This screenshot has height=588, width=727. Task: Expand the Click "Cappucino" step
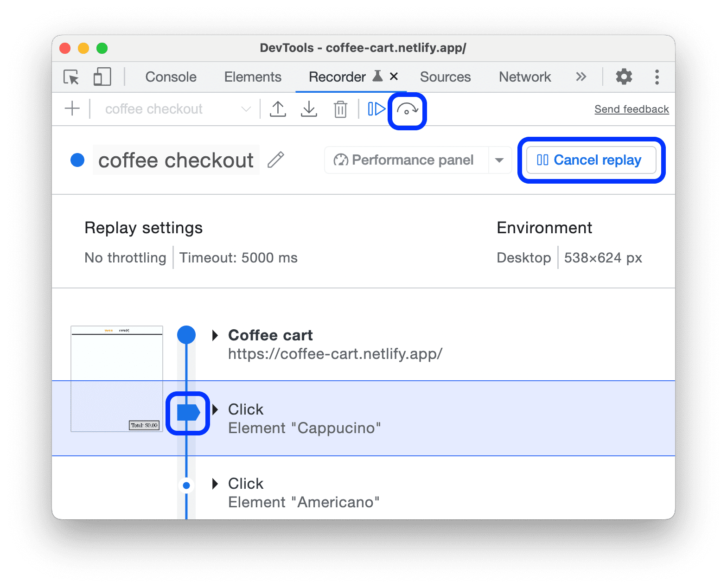click(215, 409)
